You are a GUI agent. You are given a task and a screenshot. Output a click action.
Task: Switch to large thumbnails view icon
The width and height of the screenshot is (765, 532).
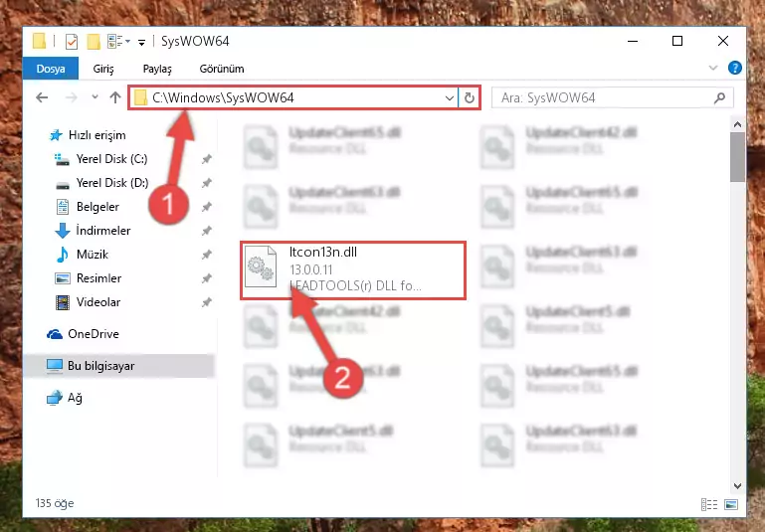(x=731, y=505)
